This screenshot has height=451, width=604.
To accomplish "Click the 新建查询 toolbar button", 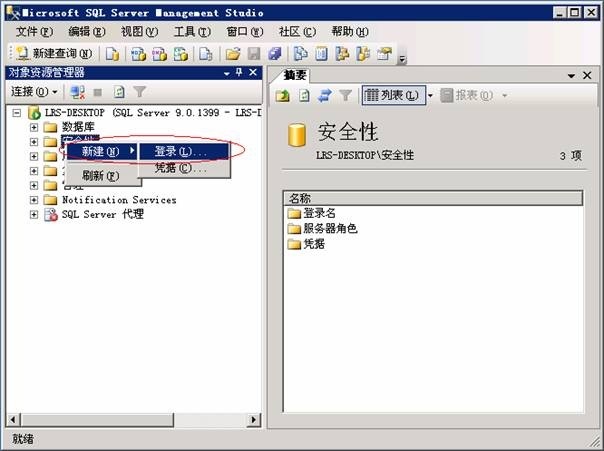I will (54, 53).
